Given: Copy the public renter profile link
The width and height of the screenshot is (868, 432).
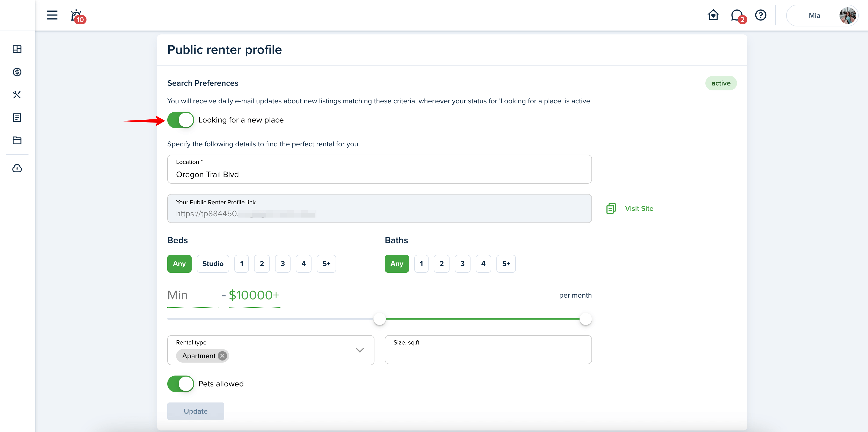Looking at the screenshot, I should click(x=611, y=208).
